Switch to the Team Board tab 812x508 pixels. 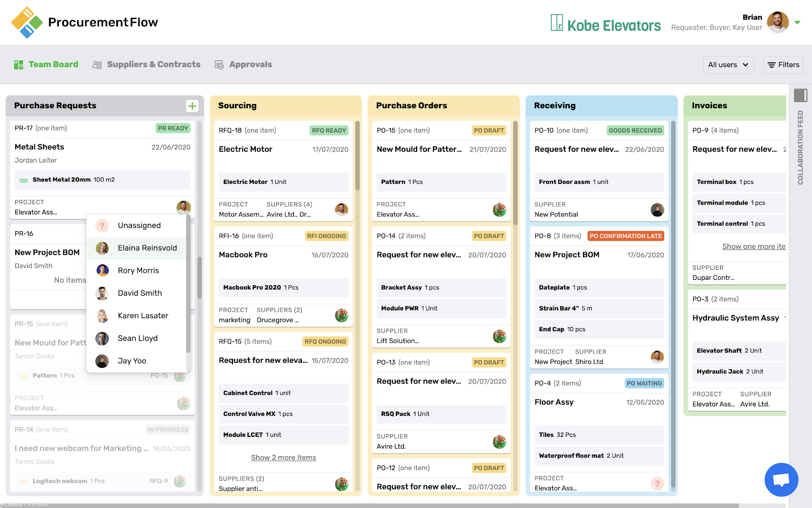click(x=46, y=65)
